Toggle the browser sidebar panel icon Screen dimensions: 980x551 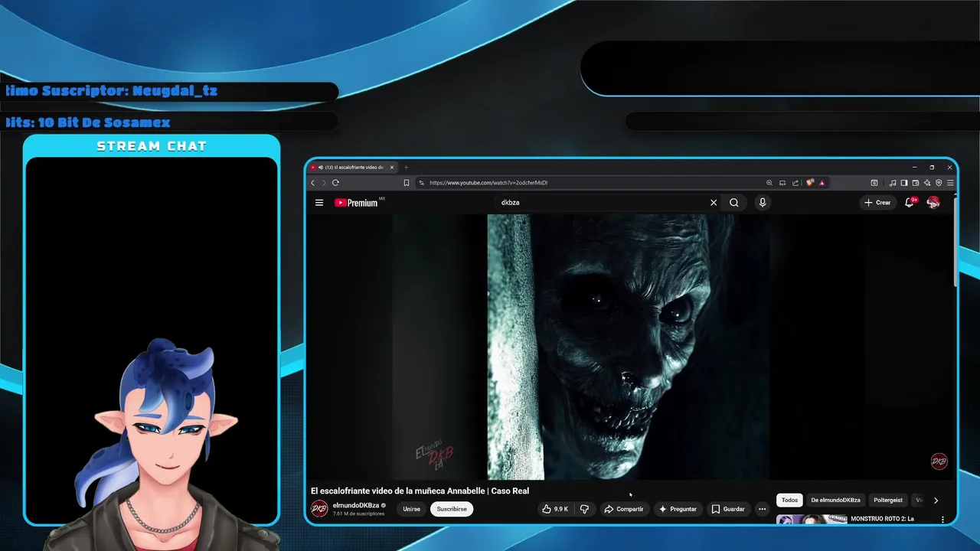[904, 183]
